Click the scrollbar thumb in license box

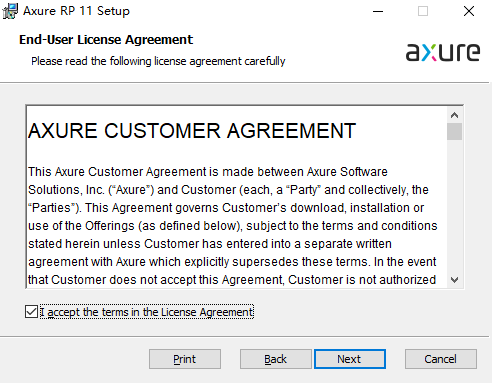pyautogui.click(x=454, y=132)
